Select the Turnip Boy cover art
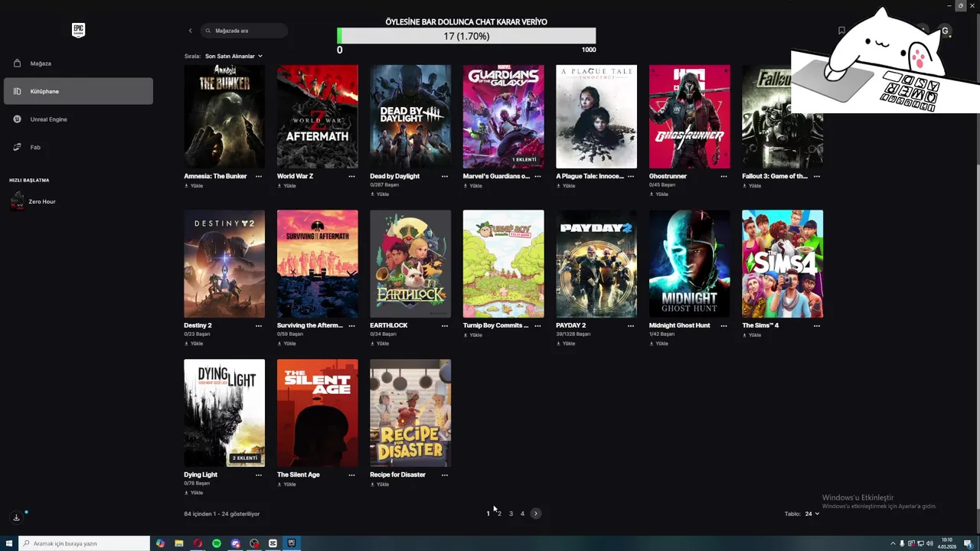The height and width of the screenshot is (551, 980). [x=503, y=264]
